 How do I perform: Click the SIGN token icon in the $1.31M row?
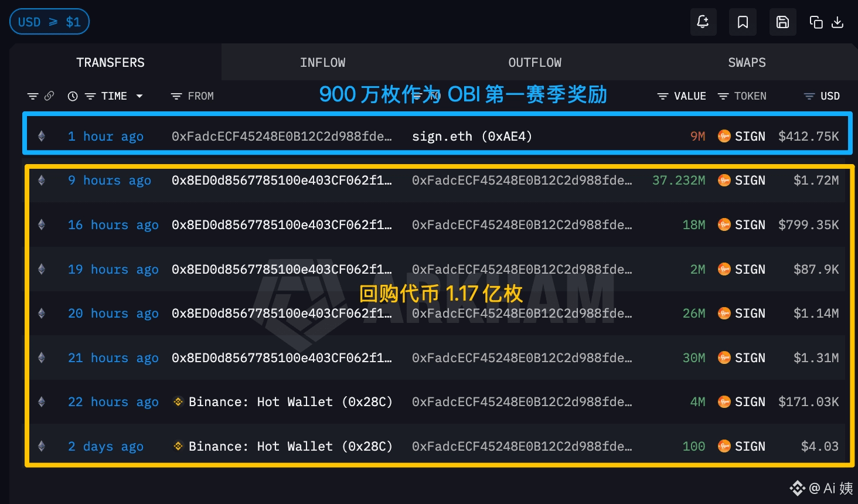point(724,357)
